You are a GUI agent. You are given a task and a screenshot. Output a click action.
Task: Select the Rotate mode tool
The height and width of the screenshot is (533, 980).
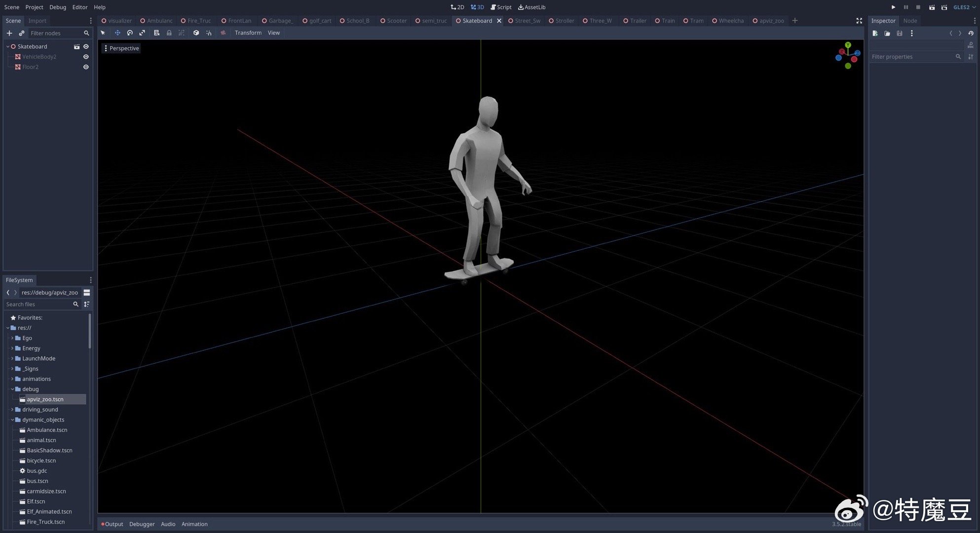(x=130, y=33)
